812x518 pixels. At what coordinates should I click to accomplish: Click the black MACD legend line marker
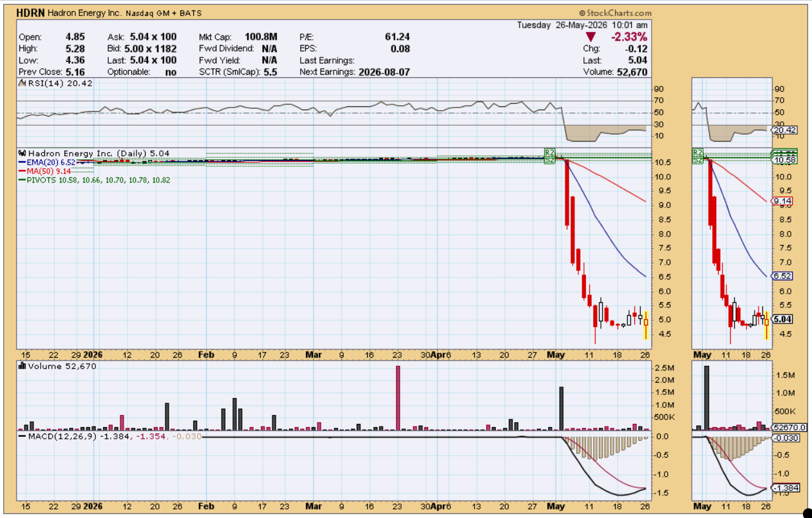pyautogui.click(x=22, y=436)
